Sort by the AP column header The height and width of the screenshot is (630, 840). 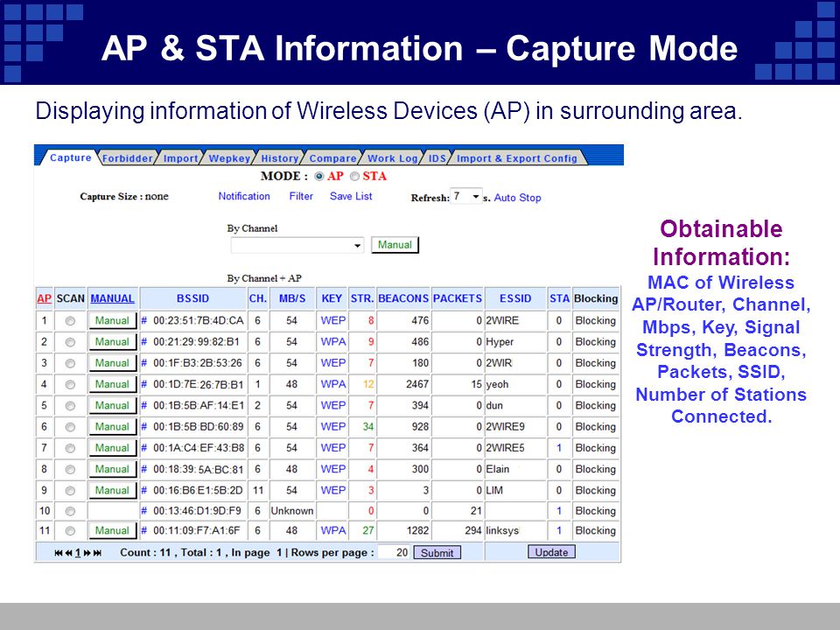tap(44, 298)
